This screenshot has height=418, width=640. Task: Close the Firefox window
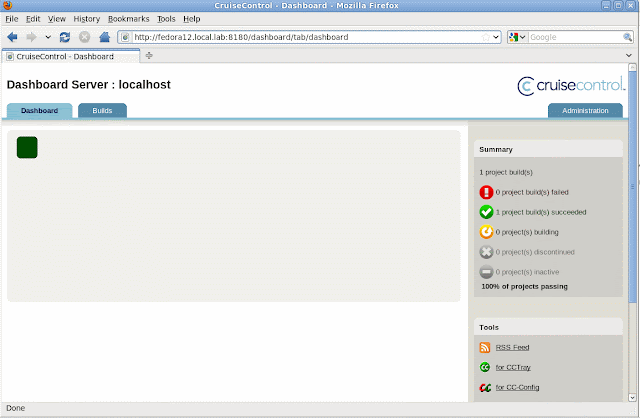pos(631,5)
